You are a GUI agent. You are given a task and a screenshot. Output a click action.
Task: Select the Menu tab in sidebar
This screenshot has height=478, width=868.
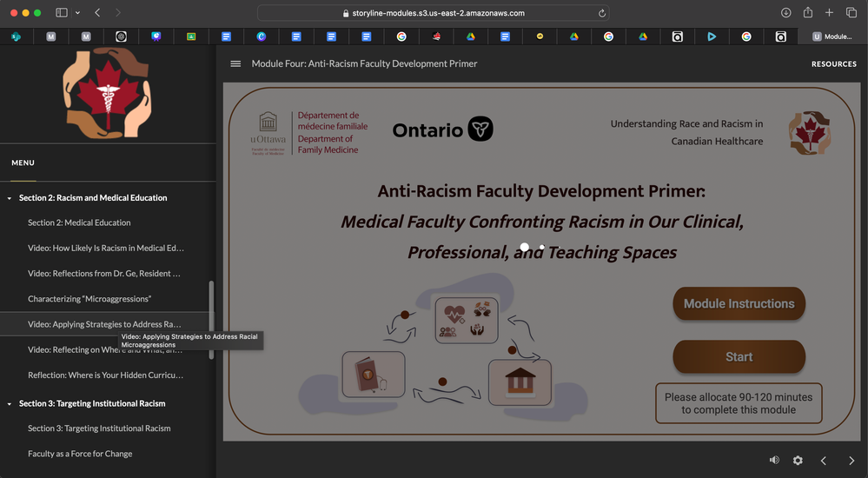(23, 163)
